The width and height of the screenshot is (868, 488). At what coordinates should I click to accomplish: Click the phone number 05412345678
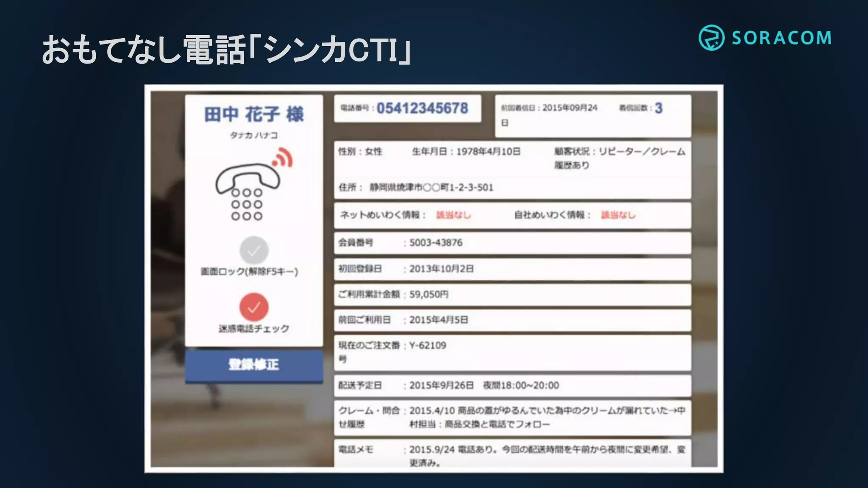click(x=422, y=108)
